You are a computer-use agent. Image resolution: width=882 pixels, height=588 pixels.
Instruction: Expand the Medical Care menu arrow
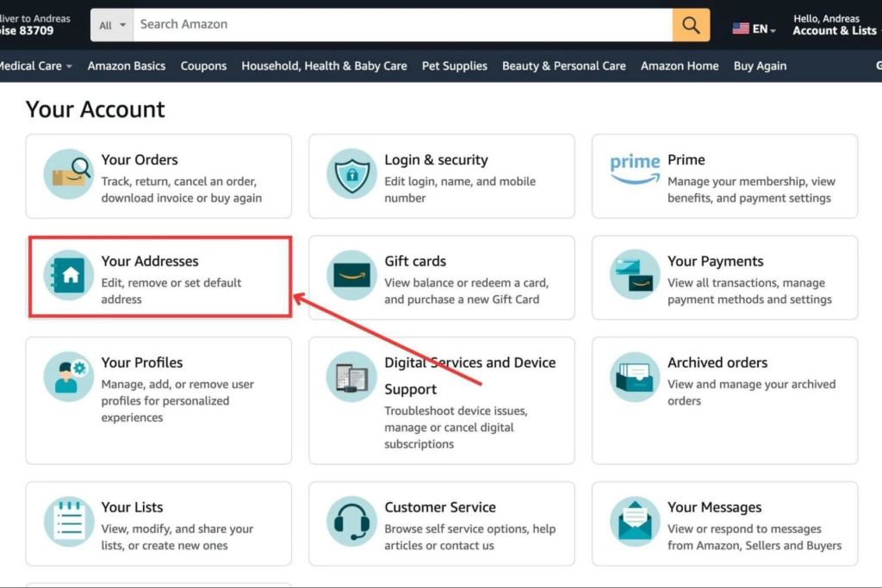pos(69,66)
